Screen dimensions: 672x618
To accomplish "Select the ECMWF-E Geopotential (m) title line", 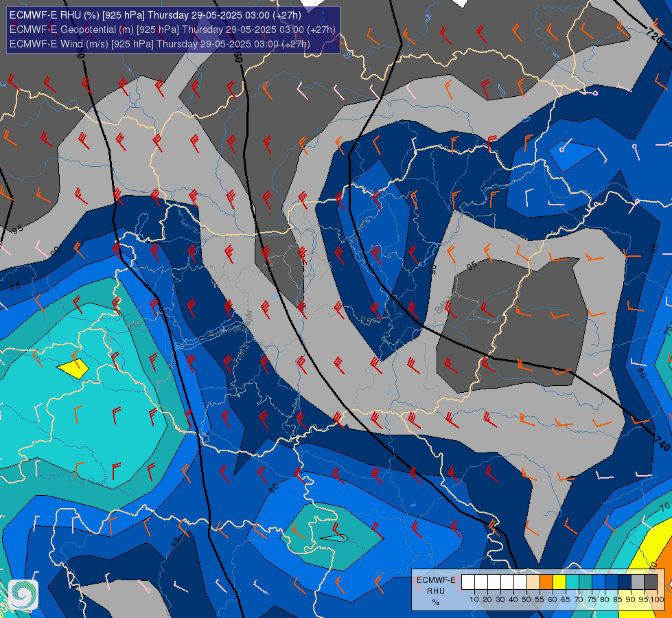I will click(x=172, y=30).
